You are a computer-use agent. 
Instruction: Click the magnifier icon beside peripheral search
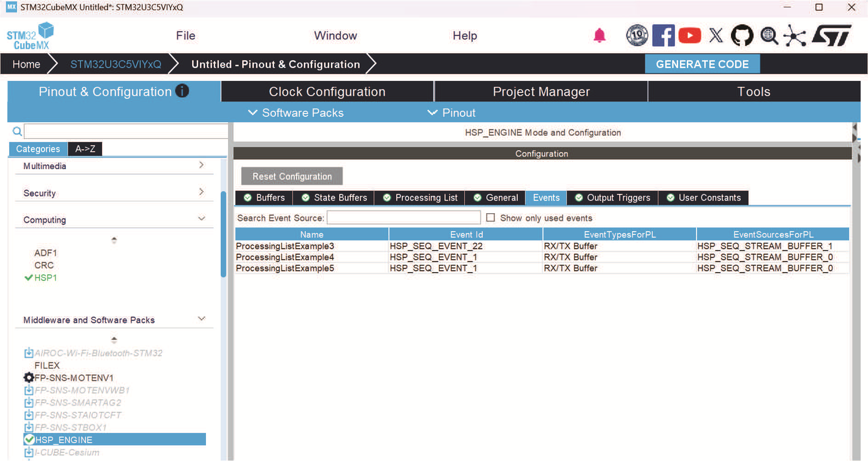point(17,131)
